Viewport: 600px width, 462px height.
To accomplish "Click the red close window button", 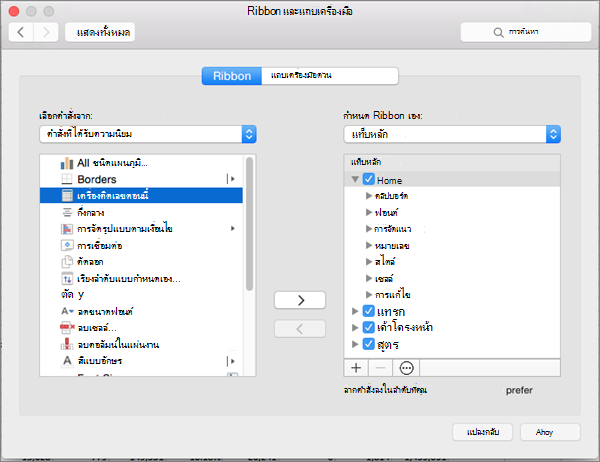I will point(14,11).
